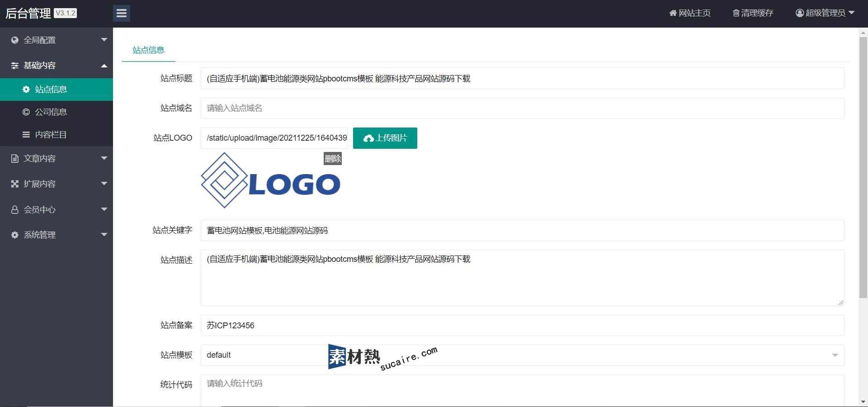Click the home icon beside 网站主页
This screenshot has height=407, width=868.
(673, 13)
